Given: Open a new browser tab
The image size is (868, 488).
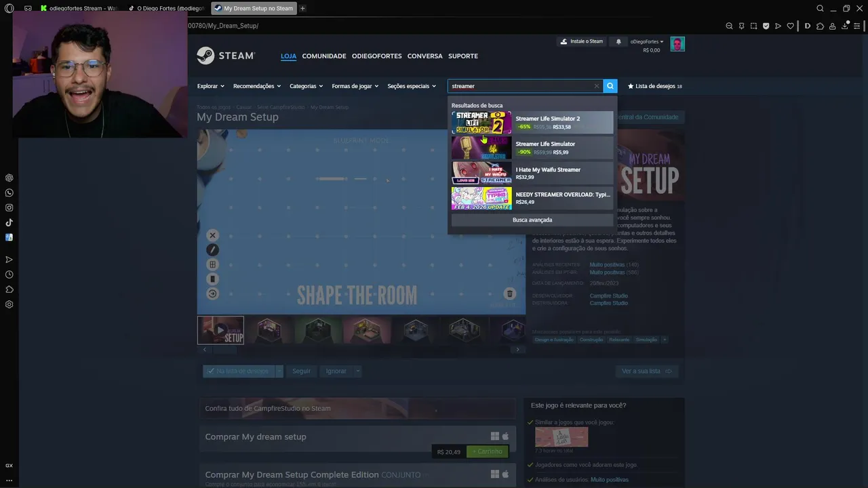Looking at the screenshot, I should coord(302,9).
